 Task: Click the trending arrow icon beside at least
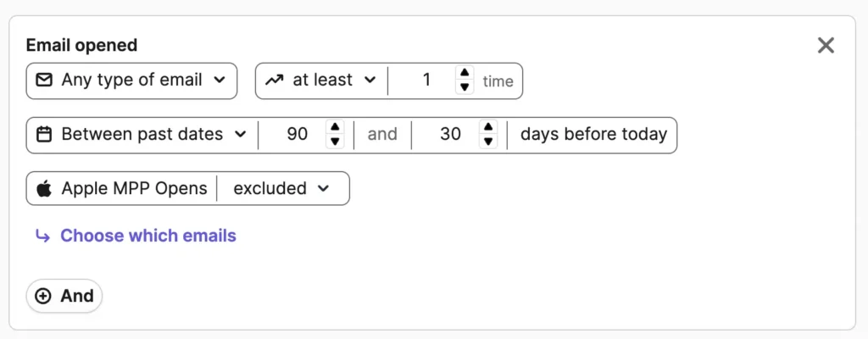pyautogui.click(x=274, y=81)
